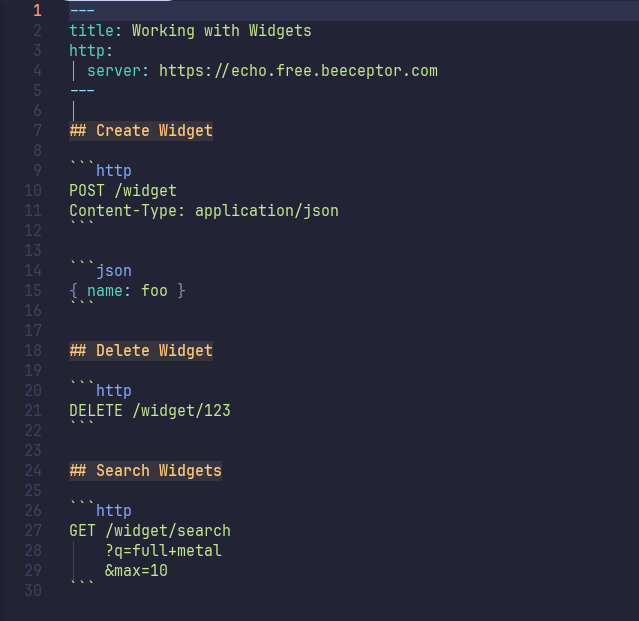639x621 pixels.
Task: Click the http fence label on line 9
Action: pyautogui.click(x=114, y=171)
